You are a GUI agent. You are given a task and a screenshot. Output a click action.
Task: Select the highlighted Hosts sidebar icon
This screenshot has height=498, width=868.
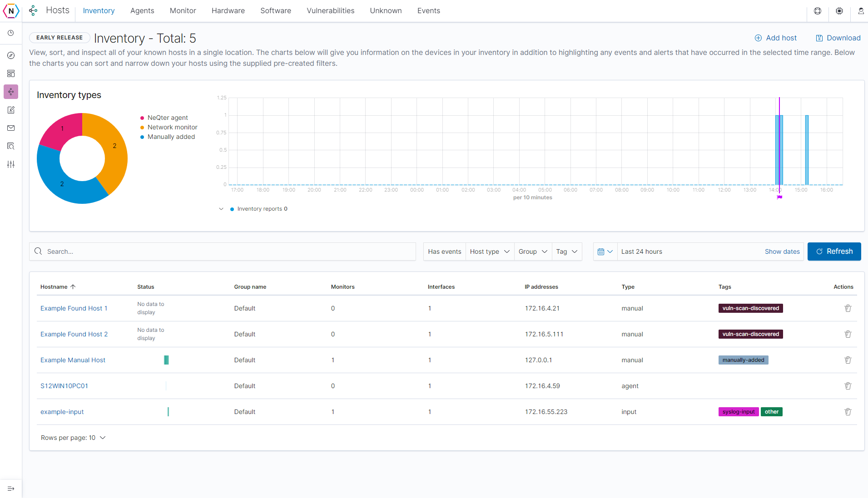click(x=11, y=92)
